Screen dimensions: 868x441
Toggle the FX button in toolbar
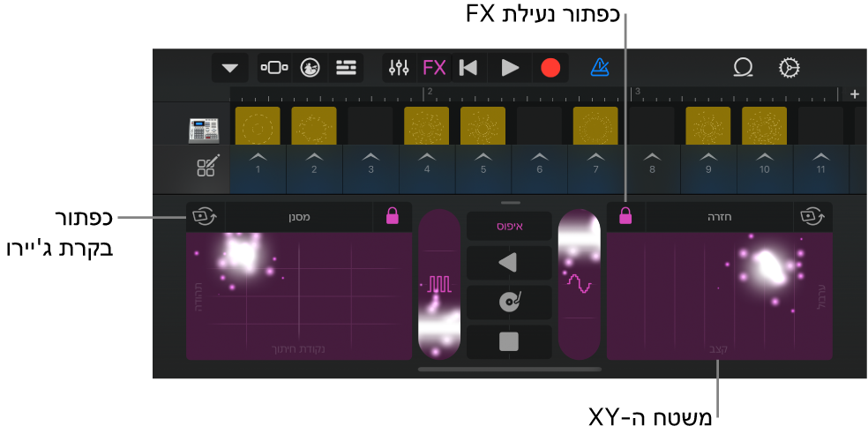(434, 68)
